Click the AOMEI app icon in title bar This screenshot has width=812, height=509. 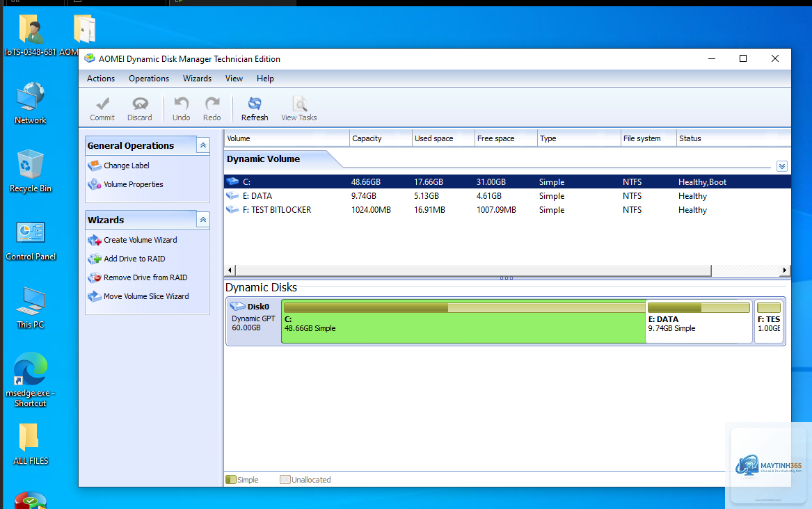90,58
